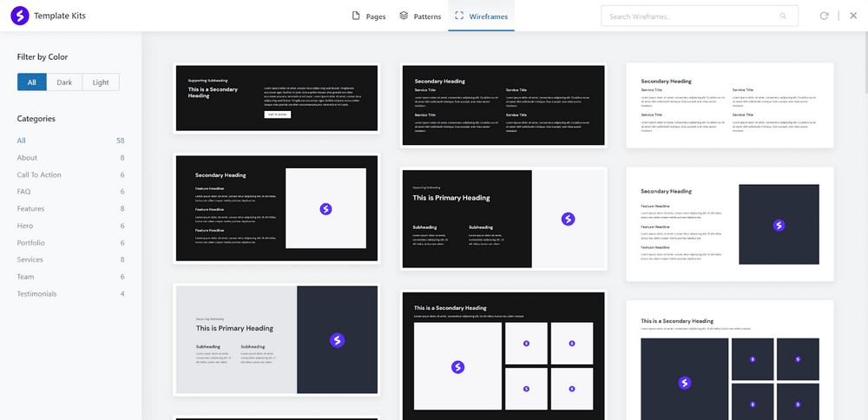Screen dimensions: 868x420
Task: Click the Template Kits title text
Action: [x=60, y=16]
